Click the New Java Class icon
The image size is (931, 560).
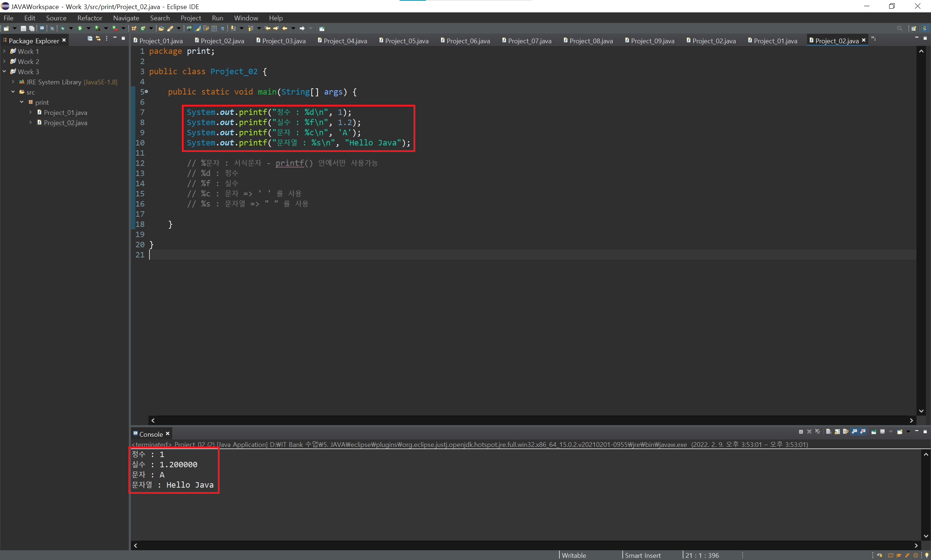143,28
